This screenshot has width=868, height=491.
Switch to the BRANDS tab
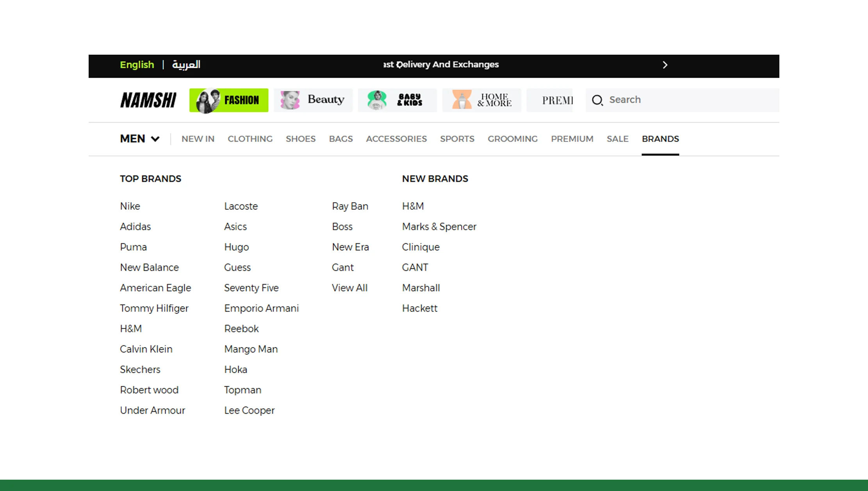coord(660,139)
